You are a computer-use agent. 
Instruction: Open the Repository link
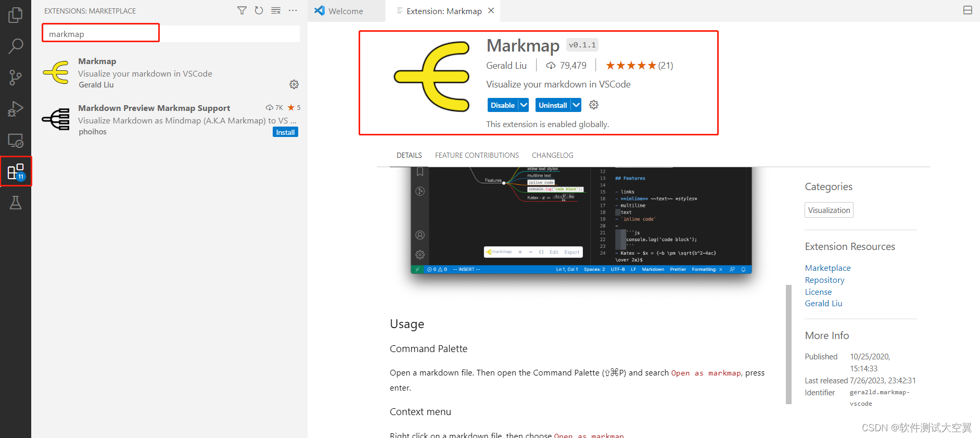click(x=824, y=280)
